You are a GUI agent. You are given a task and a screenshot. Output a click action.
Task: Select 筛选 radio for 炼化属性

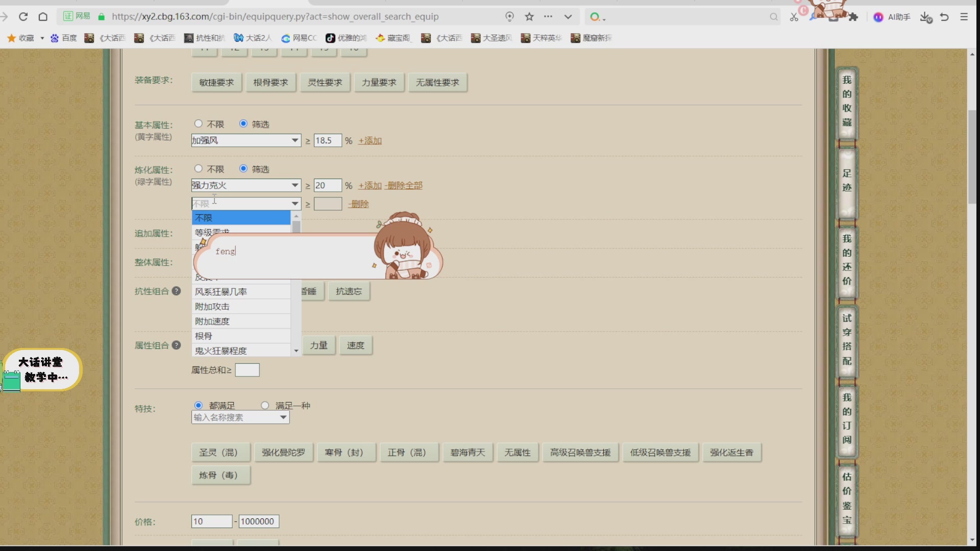point(243,169)
